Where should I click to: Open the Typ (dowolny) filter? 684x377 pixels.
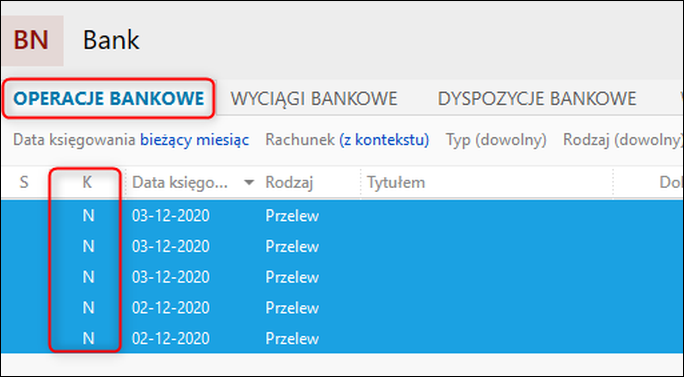496,140
